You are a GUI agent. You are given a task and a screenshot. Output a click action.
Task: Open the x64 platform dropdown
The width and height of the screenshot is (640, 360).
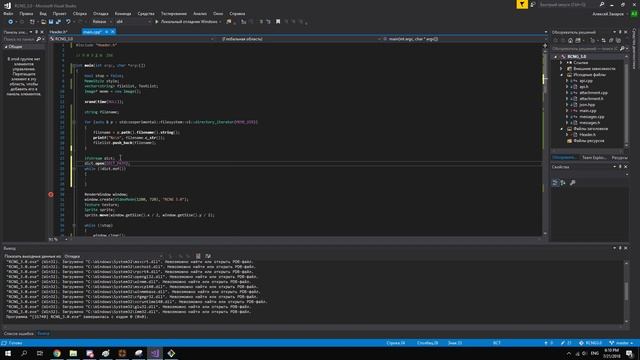(133, 22)
